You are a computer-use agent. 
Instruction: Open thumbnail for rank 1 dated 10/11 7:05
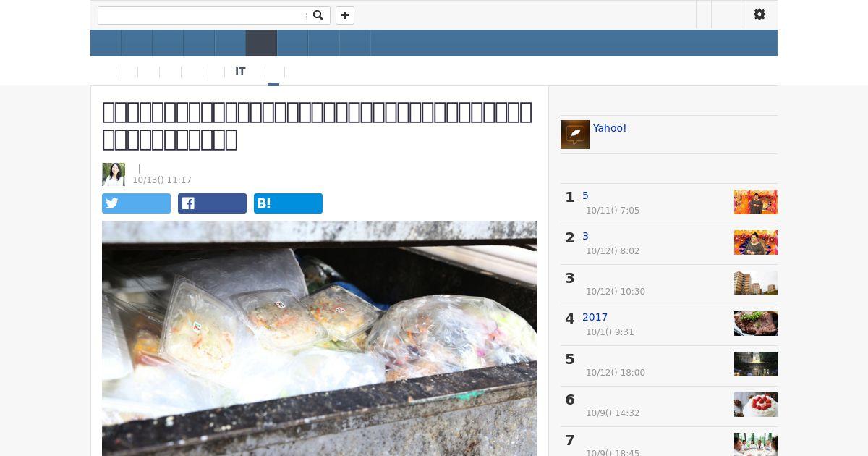click(x=756, y=202)
